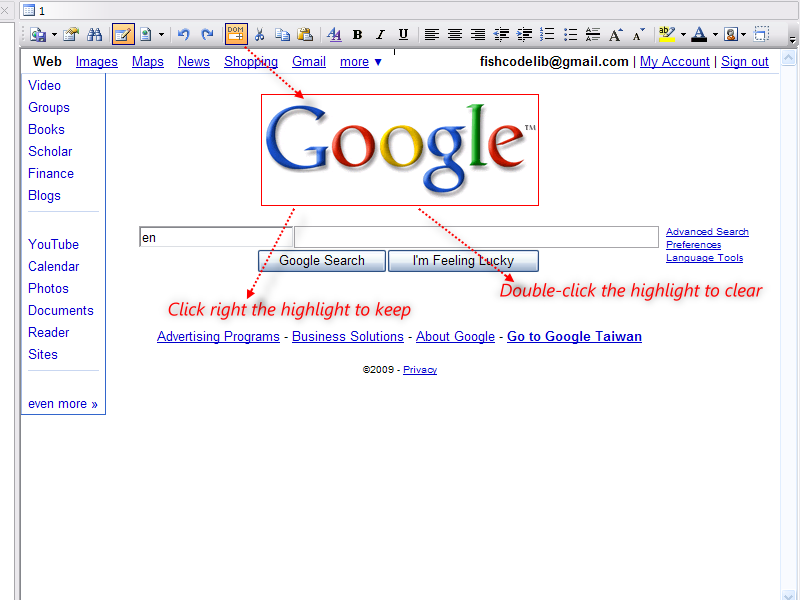Go to Maps in the Google nav
Viewport: 800px width, 600px height.
tap(147, 62)
